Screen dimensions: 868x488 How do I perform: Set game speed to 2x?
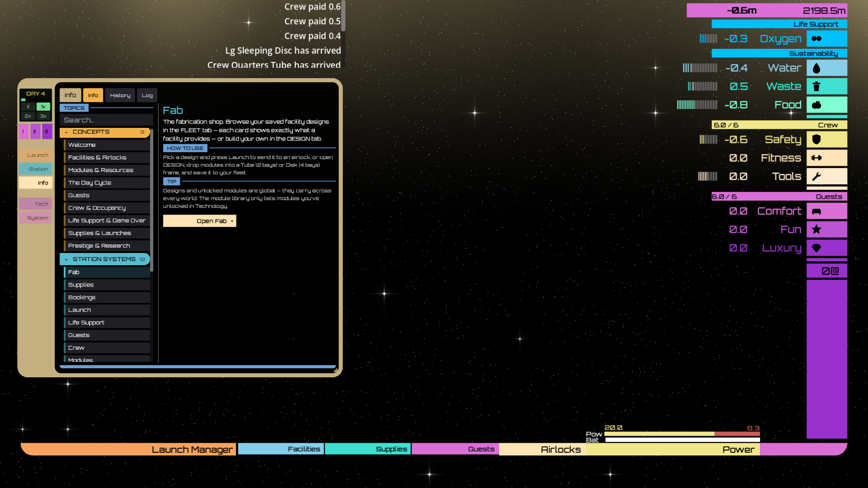pos(28,116)
